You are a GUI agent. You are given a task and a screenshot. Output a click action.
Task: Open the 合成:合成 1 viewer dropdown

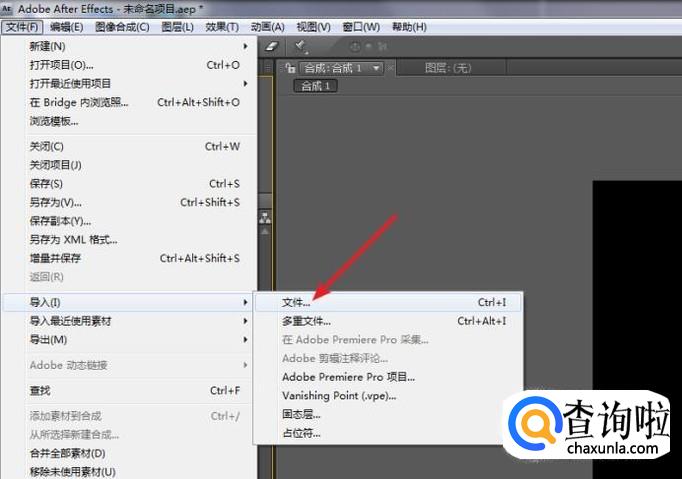coord(341,68)
